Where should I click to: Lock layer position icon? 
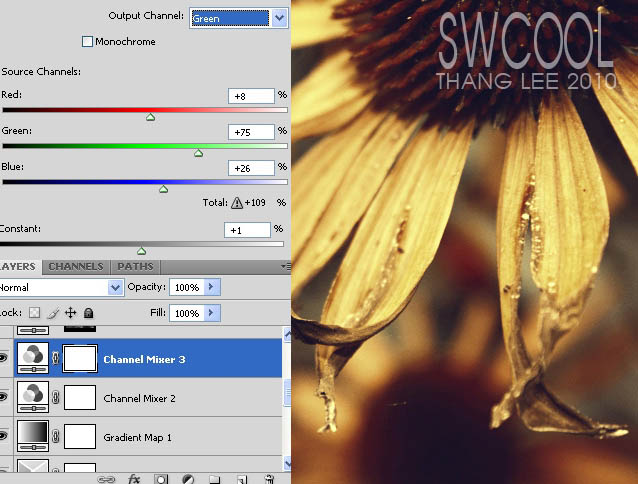70,312
